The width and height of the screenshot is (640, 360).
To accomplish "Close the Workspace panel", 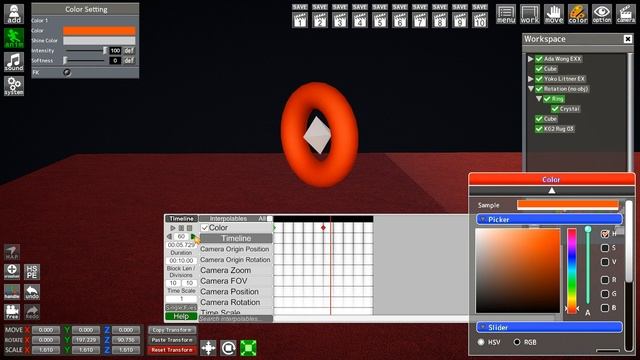I will click(x=628, y=39).
